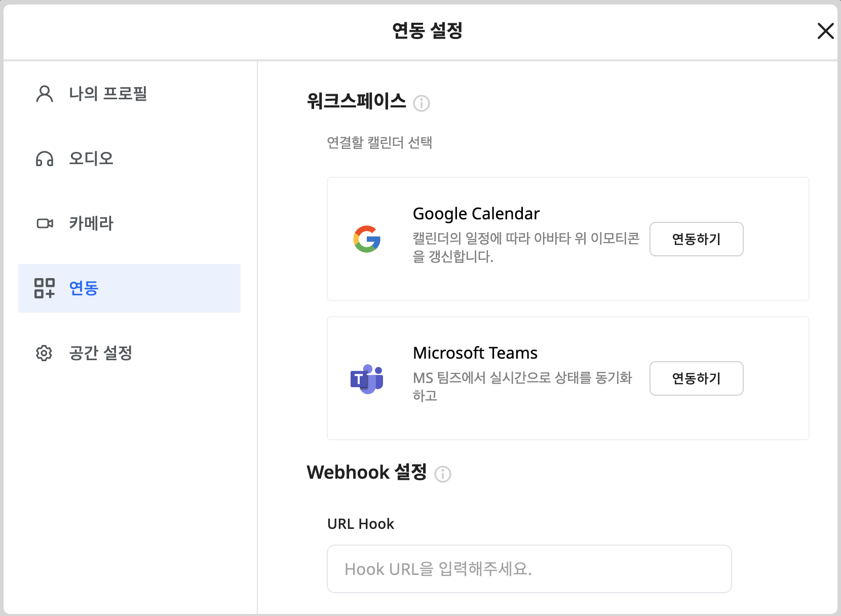Click the Google logo icon

tap(367, 239)
